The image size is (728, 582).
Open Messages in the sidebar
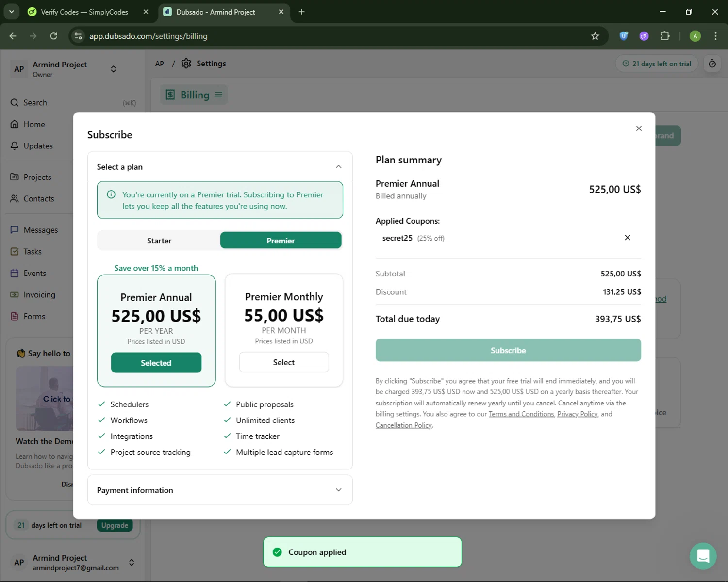(40, 230)
